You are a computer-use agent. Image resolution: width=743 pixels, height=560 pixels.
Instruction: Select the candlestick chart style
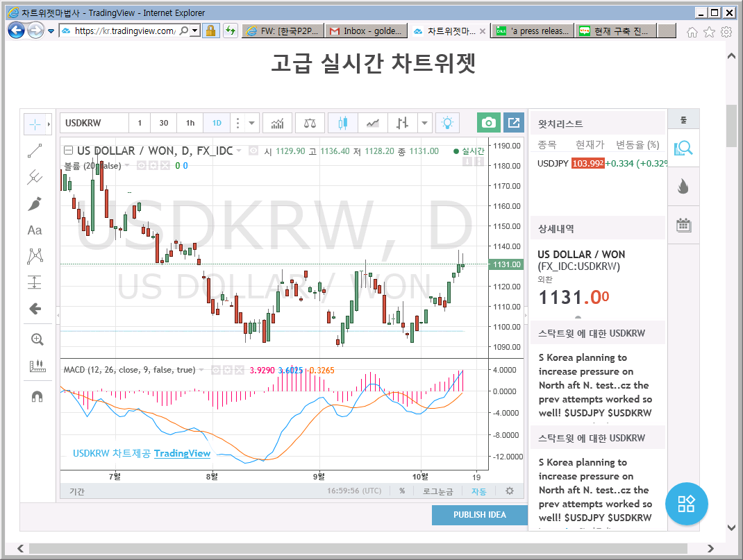pos(342,123)
